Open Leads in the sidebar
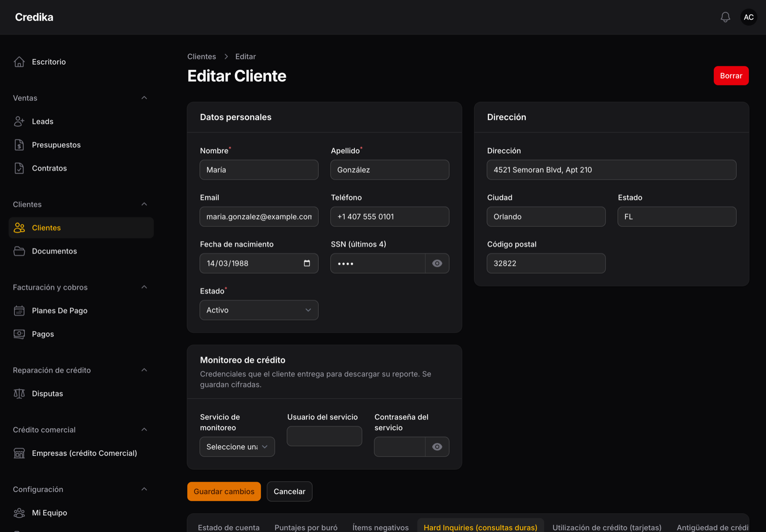The height and width of the screenshot is (532, 766). pos(81,122)
